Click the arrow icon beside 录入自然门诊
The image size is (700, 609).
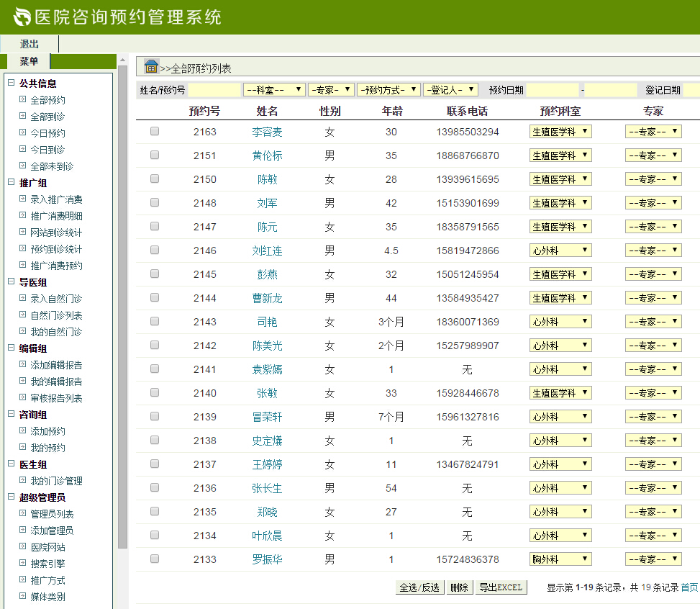(23, 297)
